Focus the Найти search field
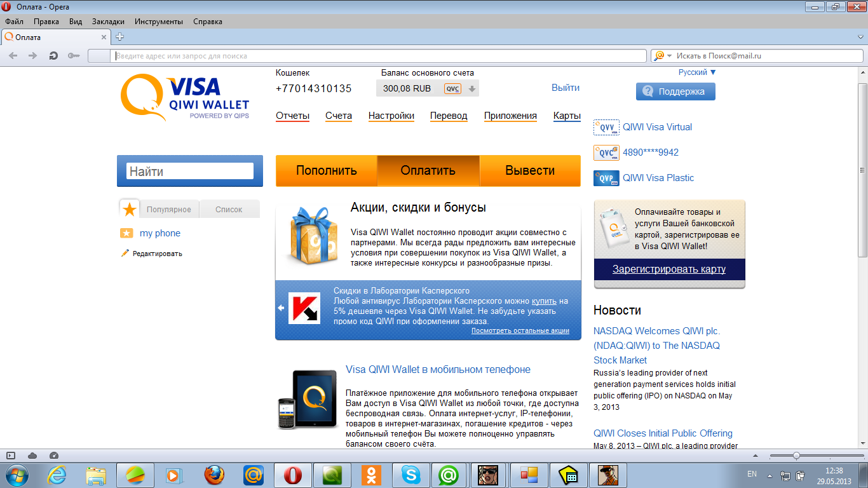Image resolution: width=868 pixels, height=488 pixels. pyautogui.click(x=190, y=171)
